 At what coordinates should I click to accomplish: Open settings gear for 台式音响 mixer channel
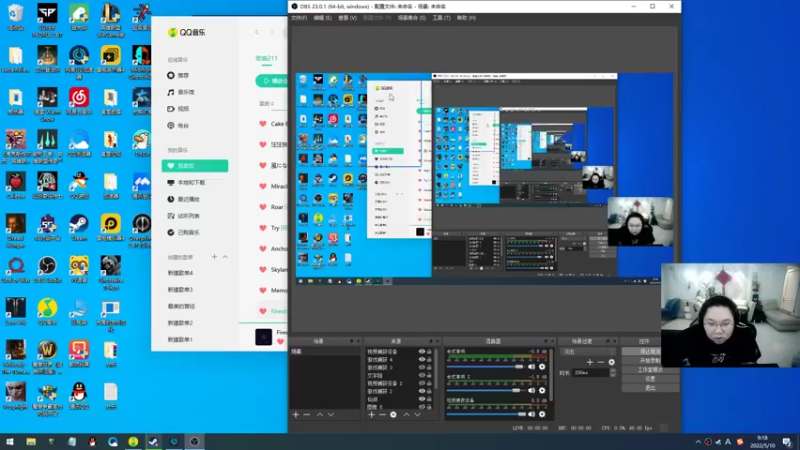click(542, 367)
